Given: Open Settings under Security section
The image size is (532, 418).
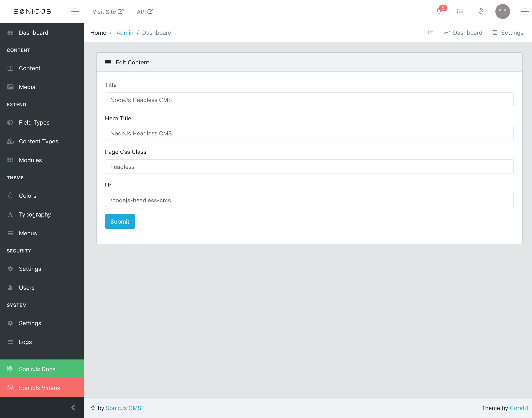Looking at the screenshot, I should [42, 269].
